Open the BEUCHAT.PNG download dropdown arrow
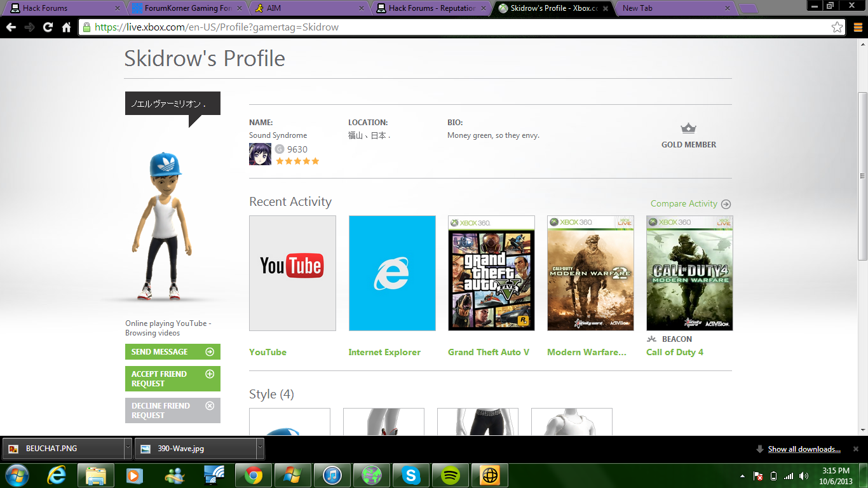 coord(128,449)
